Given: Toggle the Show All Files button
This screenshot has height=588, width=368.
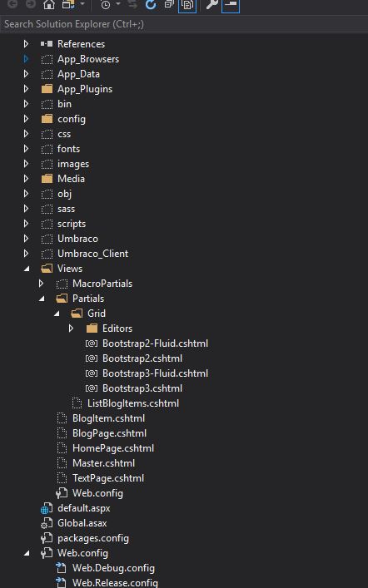Looking at the screenshot, I should click(187, 5).
